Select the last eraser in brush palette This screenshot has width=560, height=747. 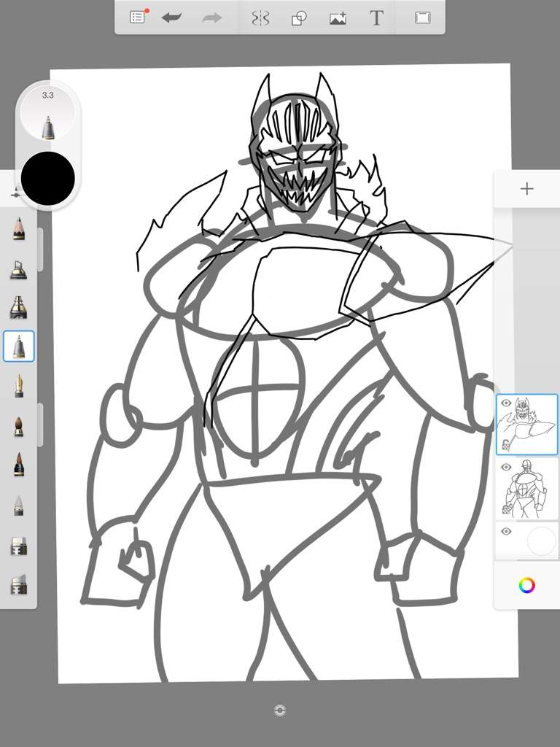18,585
